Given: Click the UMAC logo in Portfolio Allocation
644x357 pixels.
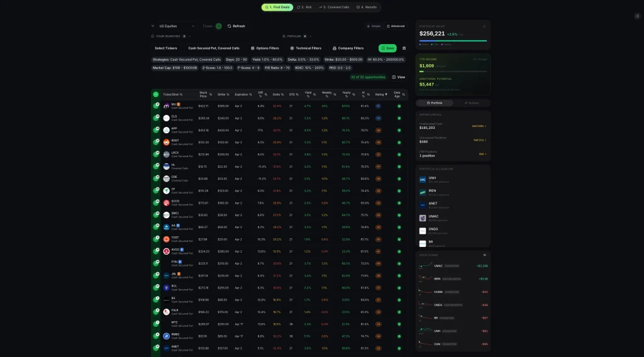Looking at the screenshot, I should (423, 218).
